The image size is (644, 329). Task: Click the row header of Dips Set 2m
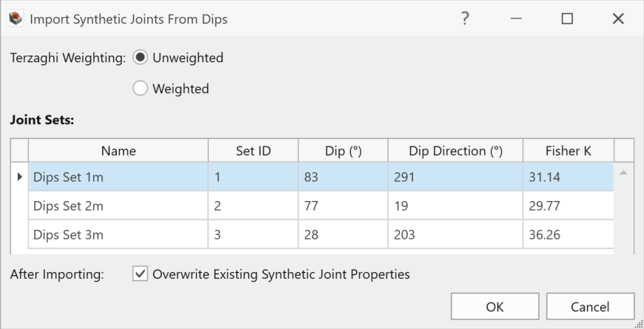(19, 206)
